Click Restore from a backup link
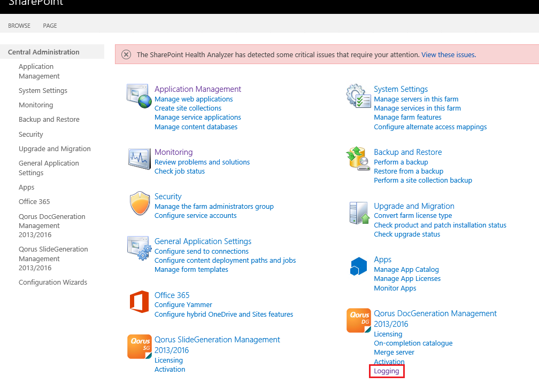539x392 pixels. tap(409, 171)
